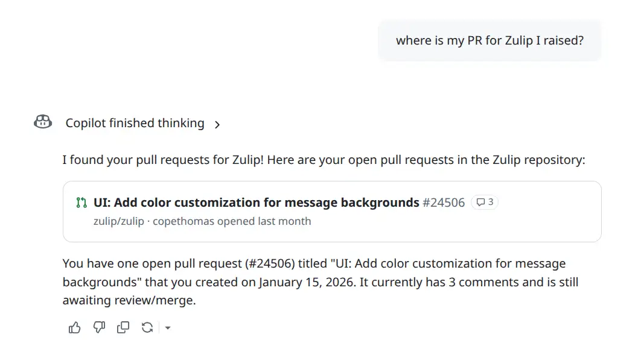Click the '3' comment count badge
Image resolution: width=644 pixels, height=349 pixels.
(484, 202)
